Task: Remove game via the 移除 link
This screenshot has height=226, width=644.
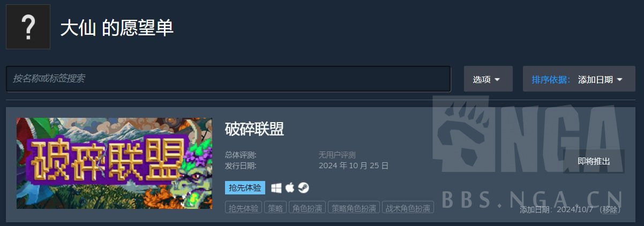Action: (610, 209)
